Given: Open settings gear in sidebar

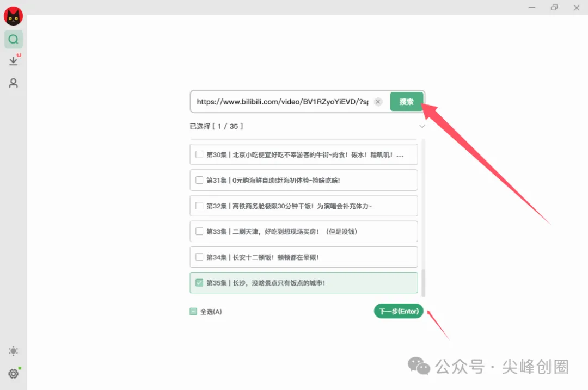Looking at the screenshot, I should pos(14,374).
